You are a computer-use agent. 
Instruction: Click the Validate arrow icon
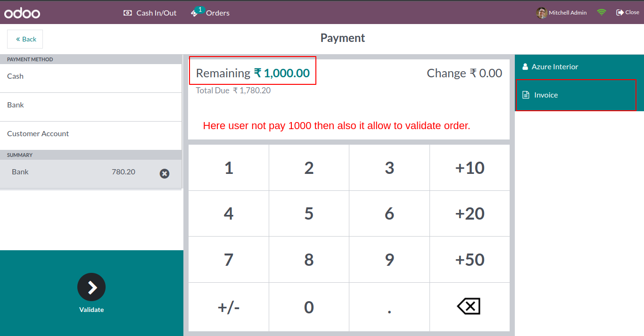pyautogui.click(x=91, y=287)
